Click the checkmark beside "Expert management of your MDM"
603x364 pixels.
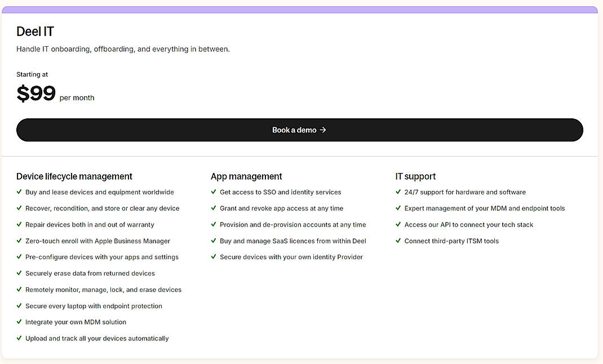(x=398, y=207)
